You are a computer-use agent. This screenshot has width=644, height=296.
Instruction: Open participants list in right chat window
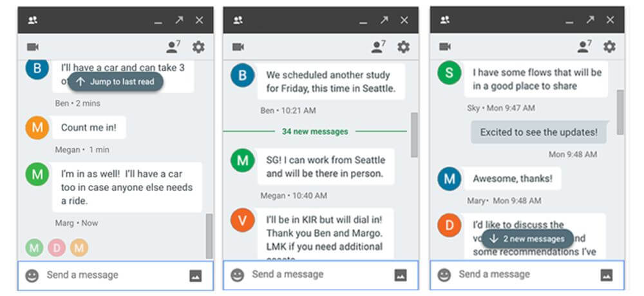584,46
